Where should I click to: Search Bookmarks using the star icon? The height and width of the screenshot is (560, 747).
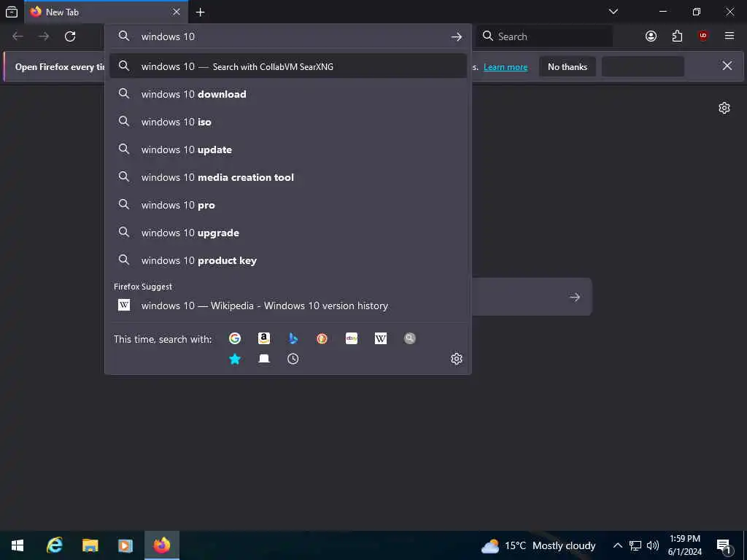(x=235, y=359)
